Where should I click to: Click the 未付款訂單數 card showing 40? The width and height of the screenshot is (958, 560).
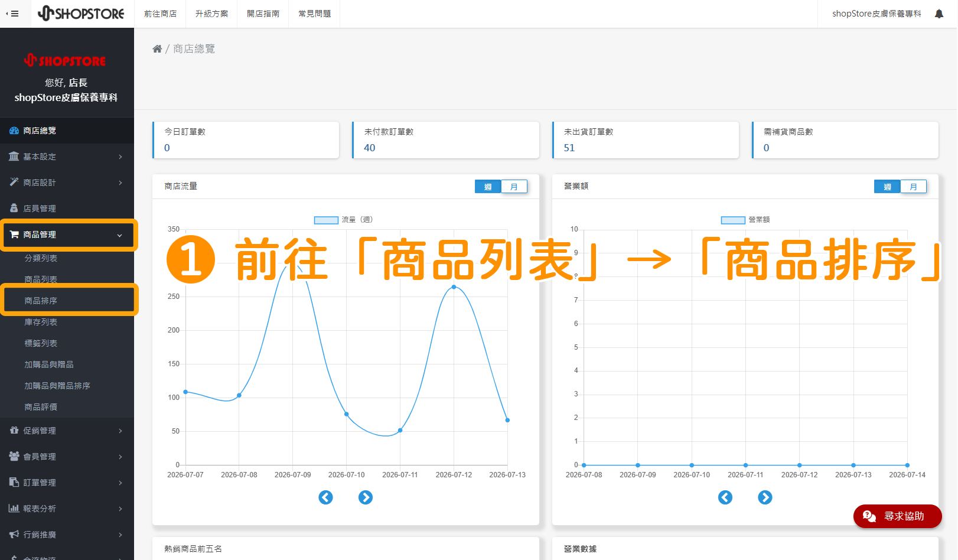click(x=446, y=140)
